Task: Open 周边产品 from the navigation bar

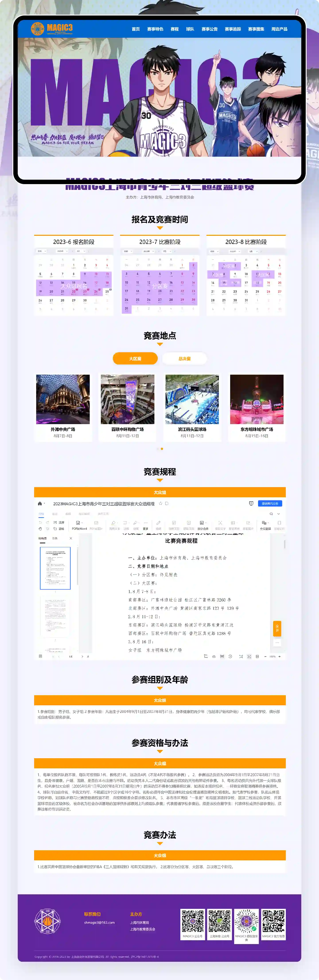Action: click(279, 29)
